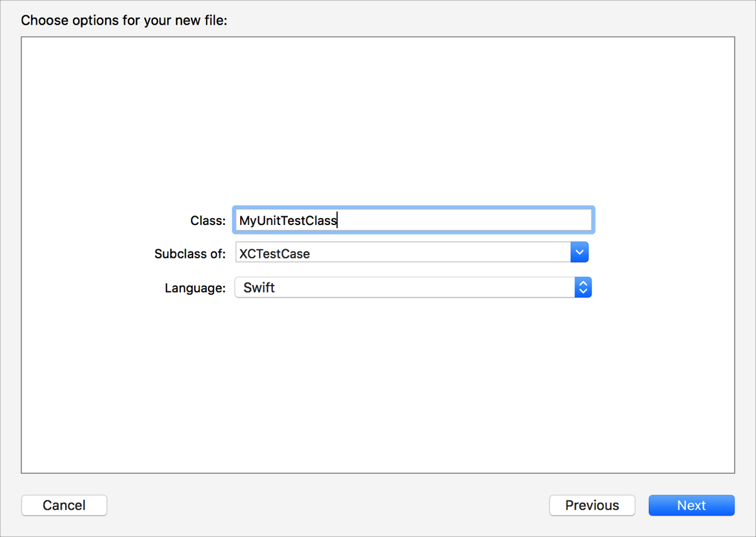Click empty space right of the Class field
The image size is (756, 537).
(661, 221)
